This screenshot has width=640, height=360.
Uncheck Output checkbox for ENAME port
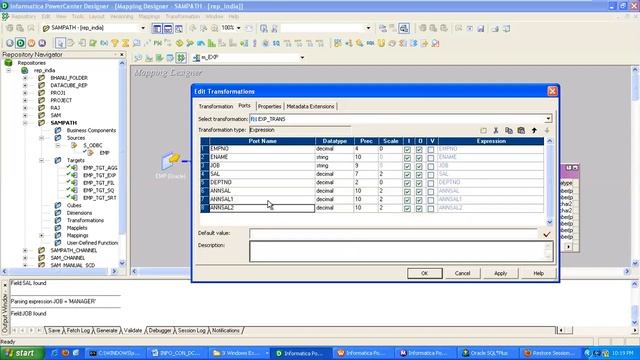[x=419, y=158]
